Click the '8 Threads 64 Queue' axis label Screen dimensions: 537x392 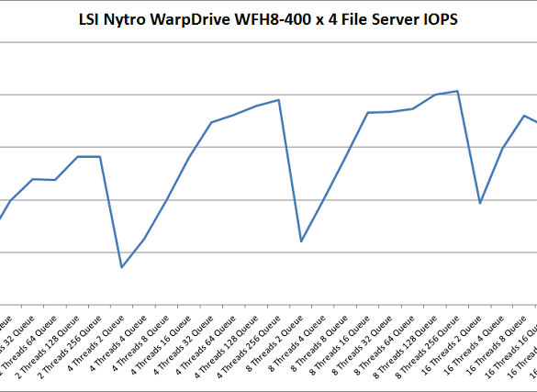tap(384, 345)
